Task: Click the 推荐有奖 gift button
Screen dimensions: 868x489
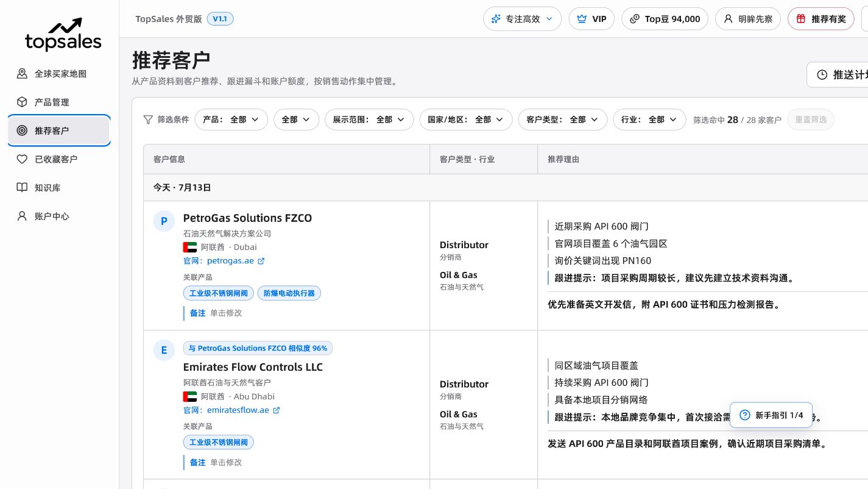Action: (821, 19)
